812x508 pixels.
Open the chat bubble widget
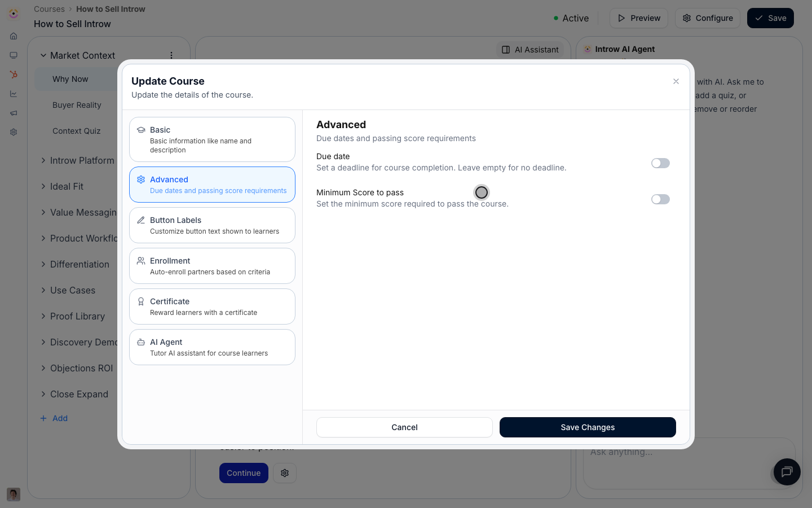coord(787,472)
